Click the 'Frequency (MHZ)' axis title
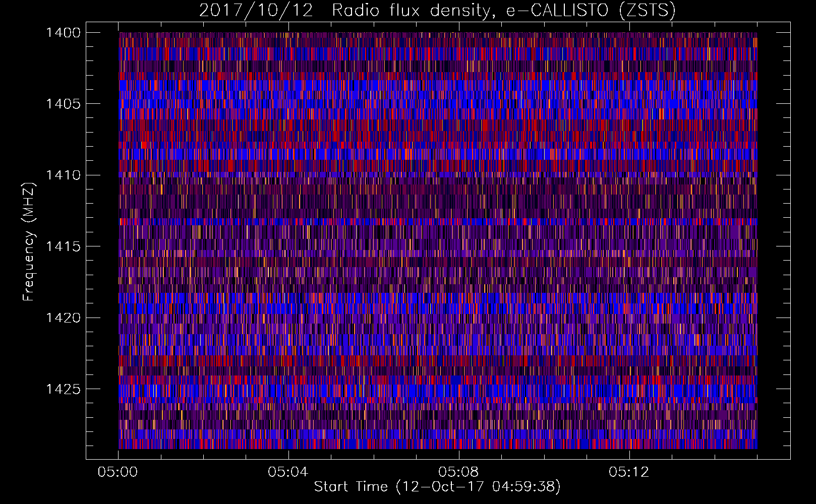The width and height of the screenshot is (816, 504). (x=29, y=242)
